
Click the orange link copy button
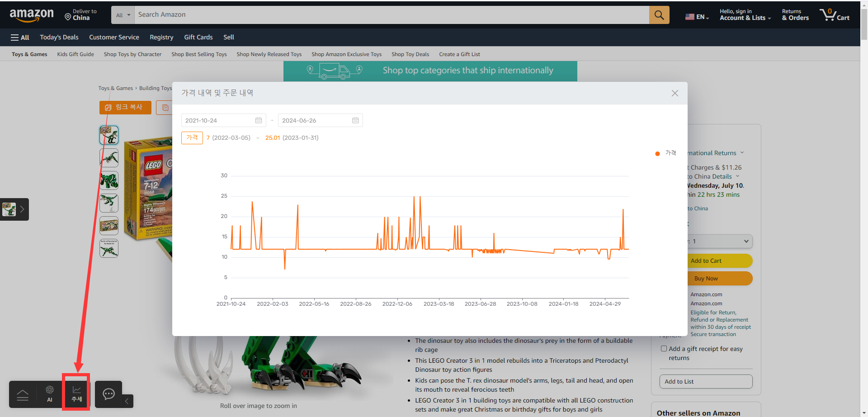125,107
